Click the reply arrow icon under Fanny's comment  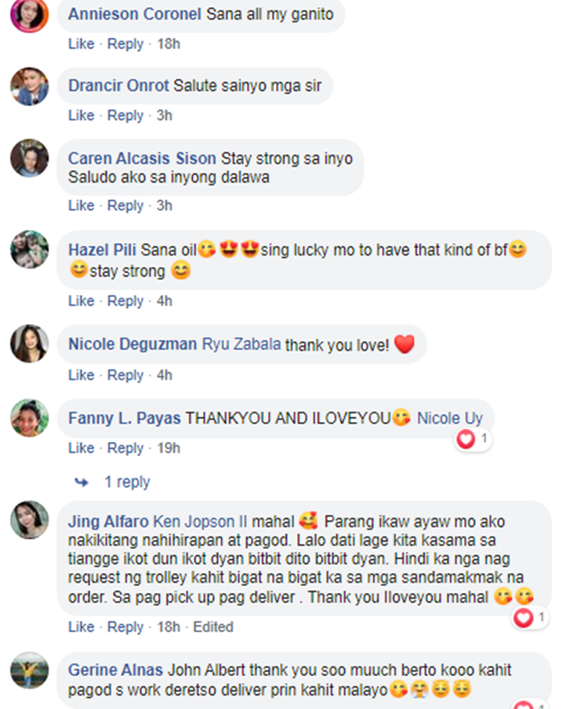pyautogui.click(x=82, y=482)
